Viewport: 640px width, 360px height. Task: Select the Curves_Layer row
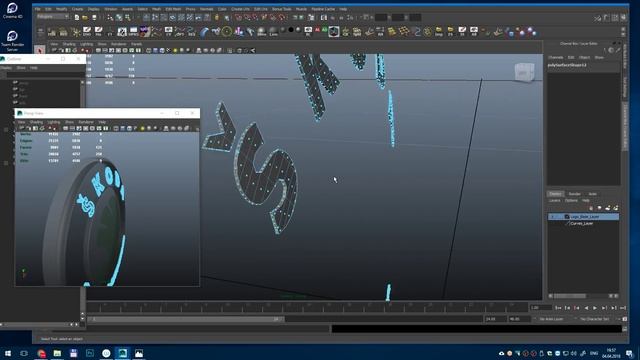coord(584,224)
